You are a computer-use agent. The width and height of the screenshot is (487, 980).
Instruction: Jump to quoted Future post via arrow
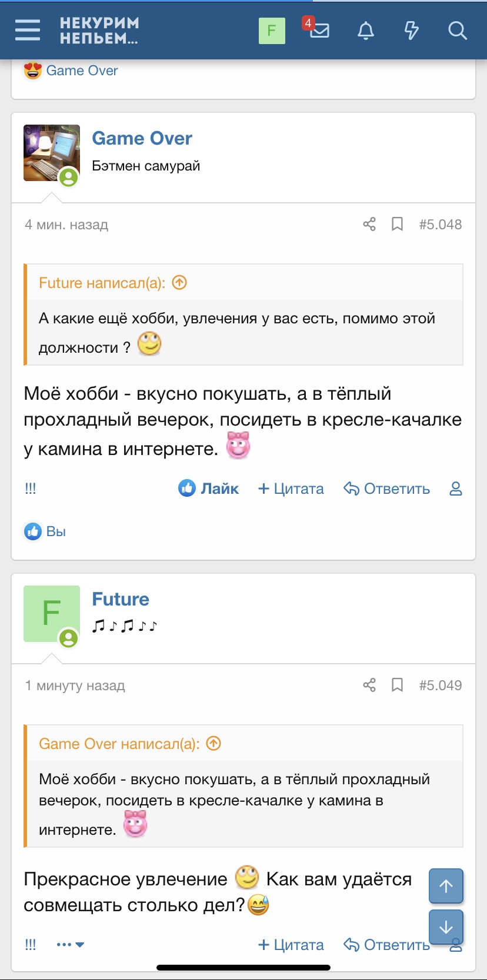click(179, 283)
